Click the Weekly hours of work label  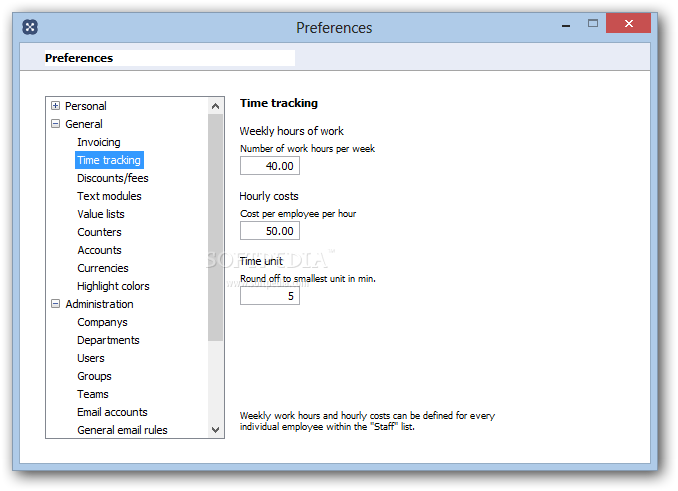point(291,131)
